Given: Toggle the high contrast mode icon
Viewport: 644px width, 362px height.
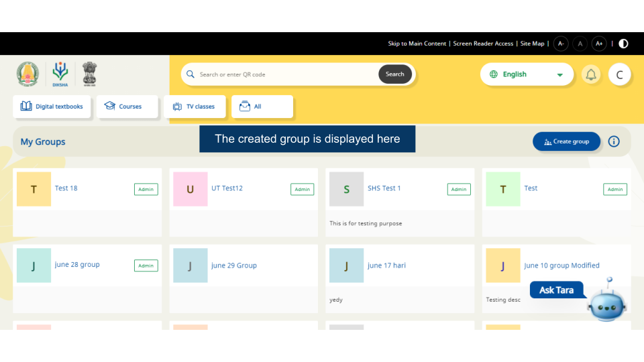Looking at the screenshot, I should tap(623, 44).
